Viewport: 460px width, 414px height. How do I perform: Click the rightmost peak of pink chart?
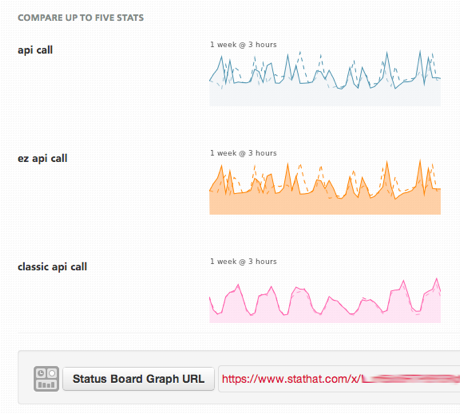point(437,279)
